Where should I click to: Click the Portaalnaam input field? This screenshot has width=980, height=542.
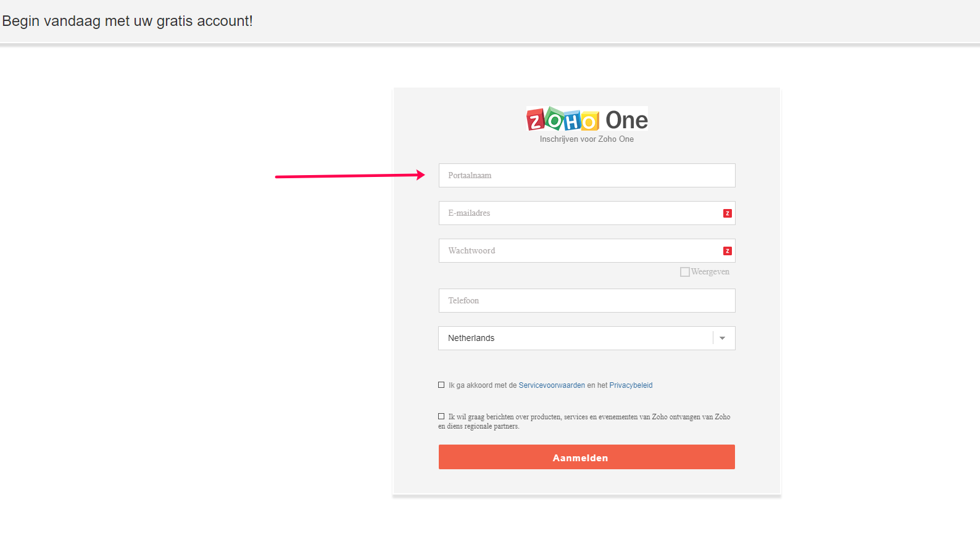(587, 175)
